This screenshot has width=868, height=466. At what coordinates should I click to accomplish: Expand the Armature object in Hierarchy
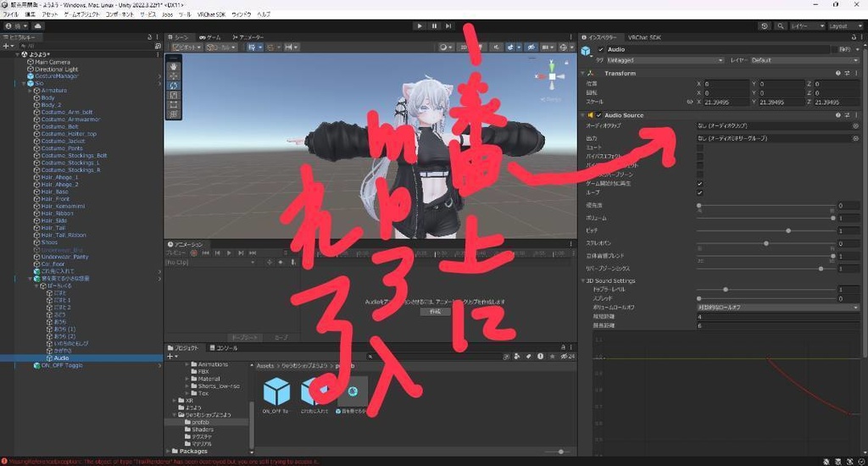tap(30, 90)
